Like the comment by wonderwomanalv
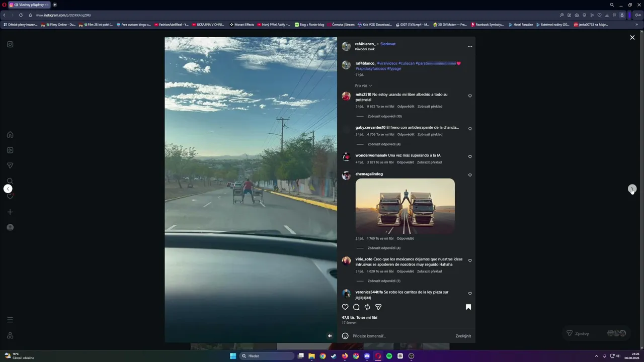 point(470,157)
